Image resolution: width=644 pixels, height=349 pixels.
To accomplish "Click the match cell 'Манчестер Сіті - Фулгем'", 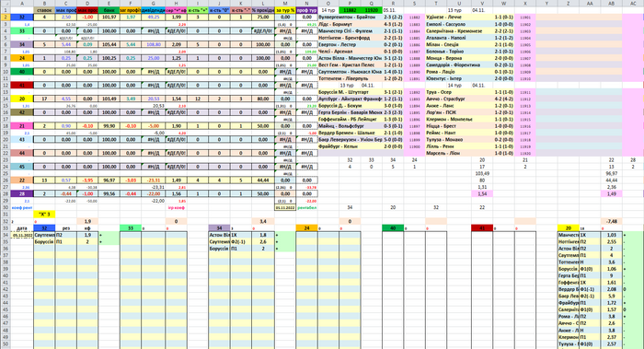I will (x=350, y=30).
